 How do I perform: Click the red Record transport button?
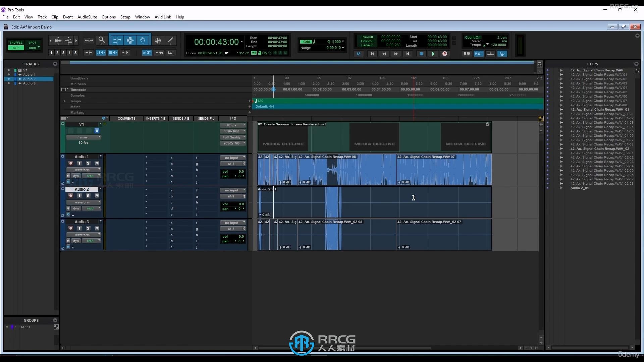[x=445, y=54]
